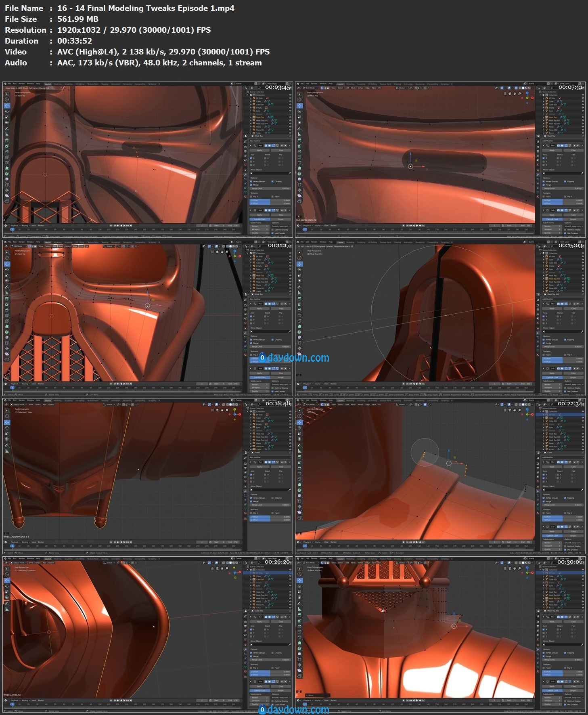The image size is (588, 715).
Task: Open the Render menu in the 00:03:45 frame
Action: tap(21, 84)
